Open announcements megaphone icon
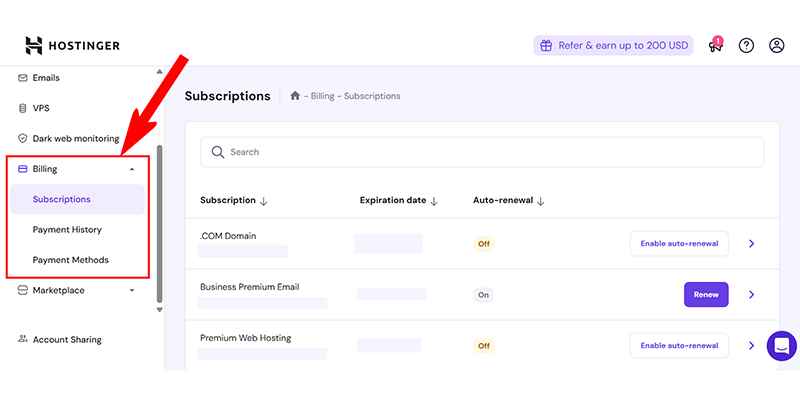 pos(715,45)
